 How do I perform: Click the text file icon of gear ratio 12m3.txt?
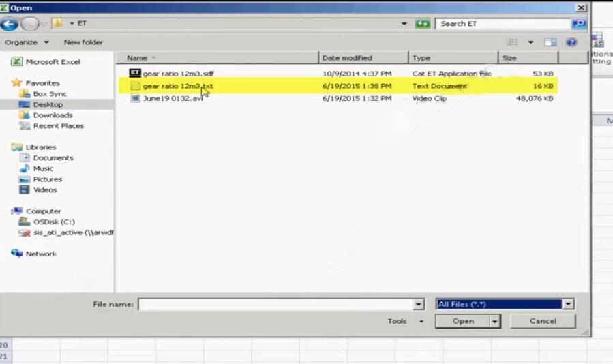point(135,86)
